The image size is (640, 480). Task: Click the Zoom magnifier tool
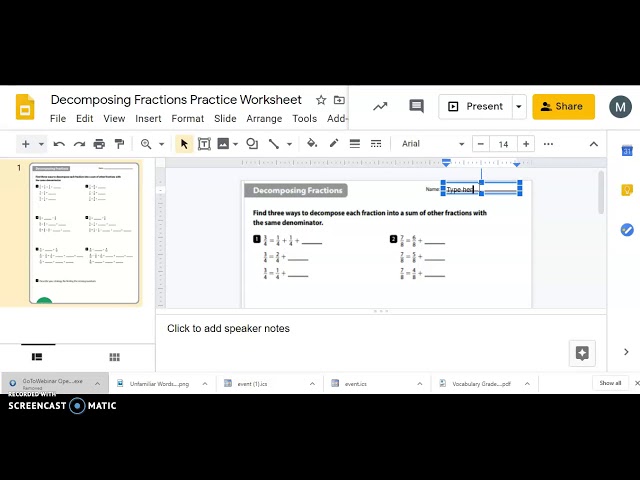pyautogui.click(x=146, y=144)
